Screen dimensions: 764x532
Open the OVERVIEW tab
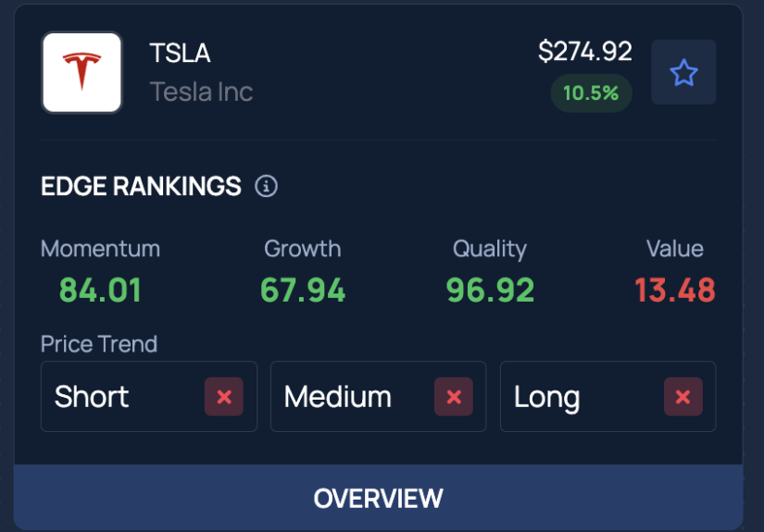pyautogui.click(x=379, y=498)
